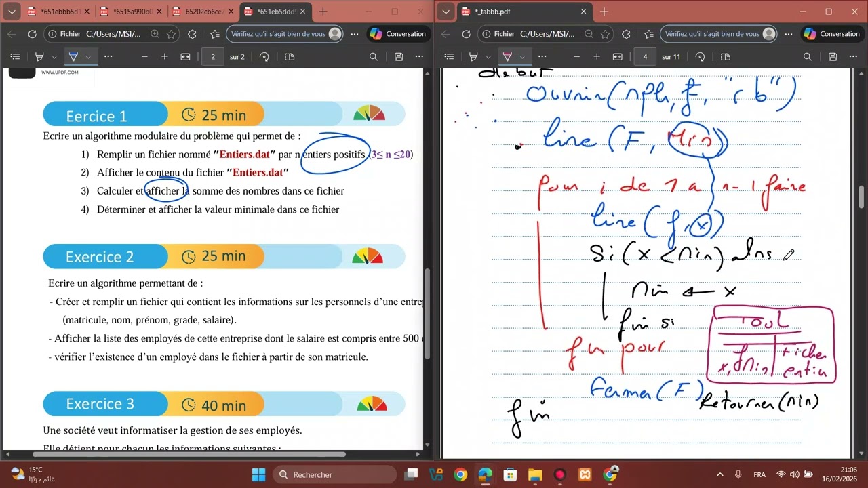The image size is (868, 488).
Task: Select the highlighter tool in right PDF window
Action: (x=473, y=57)
